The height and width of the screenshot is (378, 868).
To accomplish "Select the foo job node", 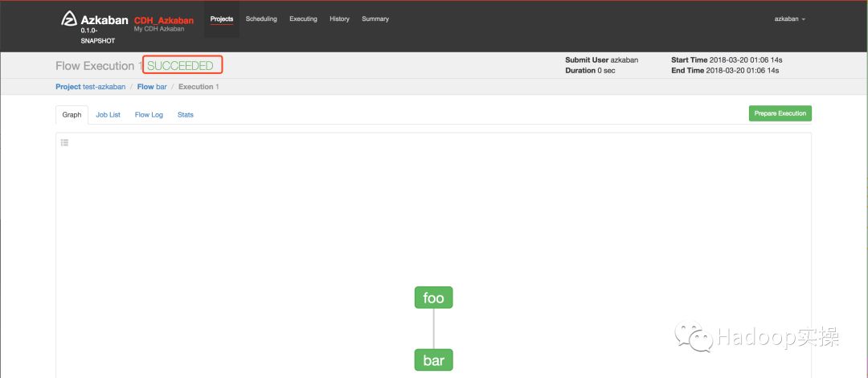I will coord(433,298).
